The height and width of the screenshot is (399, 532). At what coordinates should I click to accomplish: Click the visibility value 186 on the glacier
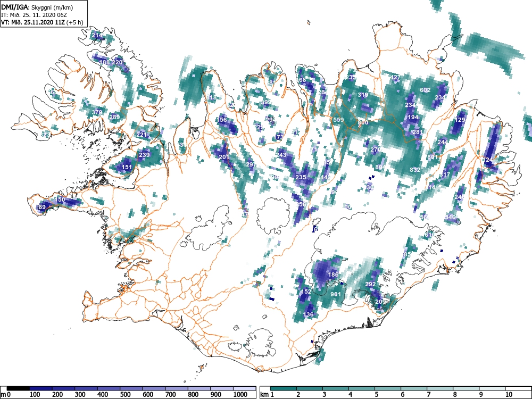point(333,274)
